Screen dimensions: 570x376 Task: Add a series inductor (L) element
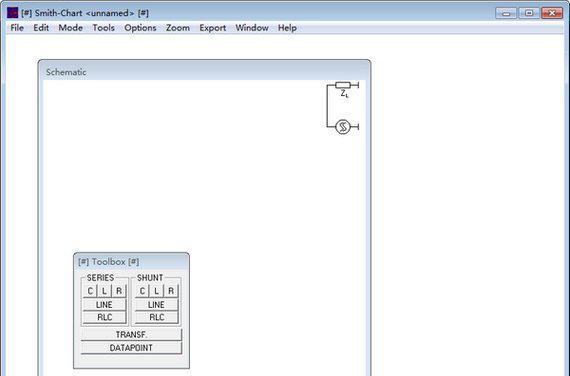(x=104, y=291)
